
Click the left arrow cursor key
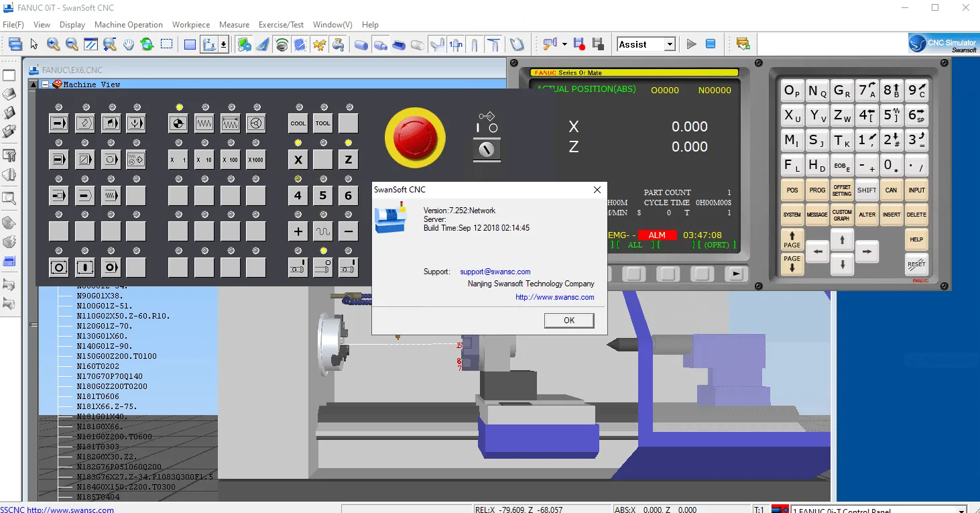coord(817,252)
